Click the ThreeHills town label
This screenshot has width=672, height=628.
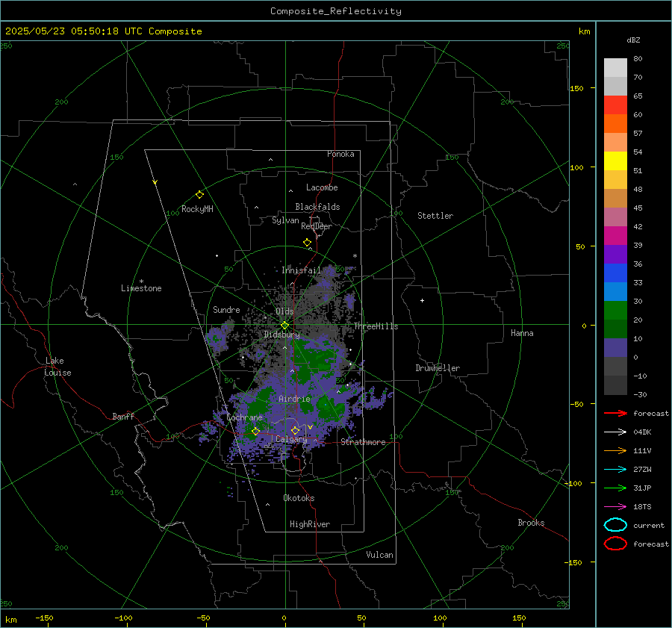tap(376, 326)
